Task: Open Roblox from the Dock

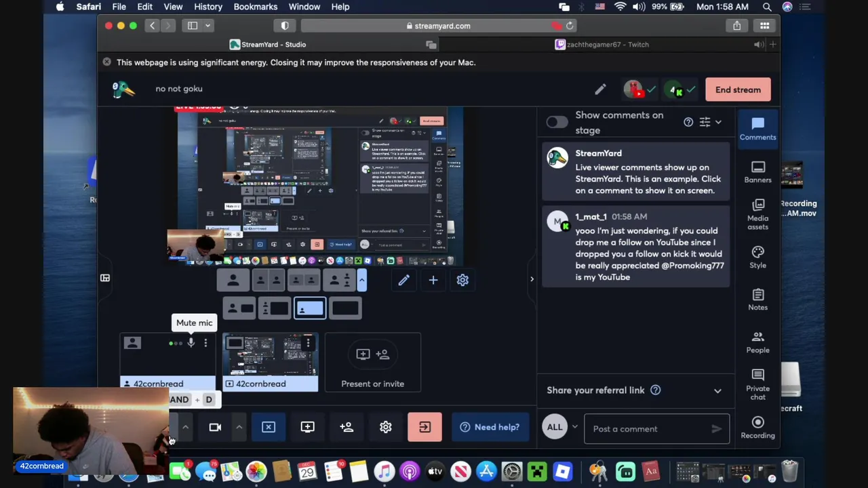Action: click(563, 471)
